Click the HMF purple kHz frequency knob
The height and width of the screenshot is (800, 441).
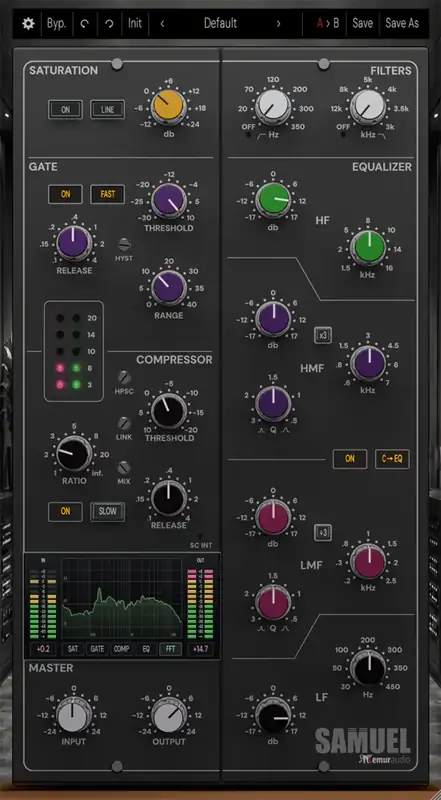click(x=368, y=363)
